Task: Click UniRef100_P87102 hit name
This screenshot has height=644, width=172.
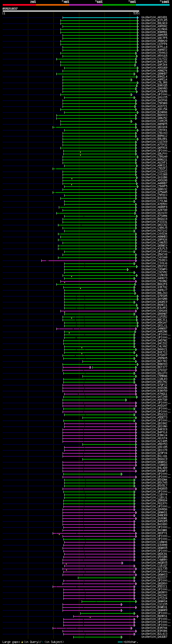Action: tap(154, 231)
